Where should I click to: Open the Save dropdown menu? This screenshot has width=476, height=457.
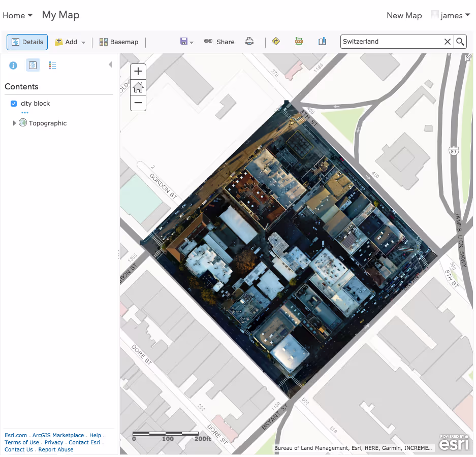point(186,42)
